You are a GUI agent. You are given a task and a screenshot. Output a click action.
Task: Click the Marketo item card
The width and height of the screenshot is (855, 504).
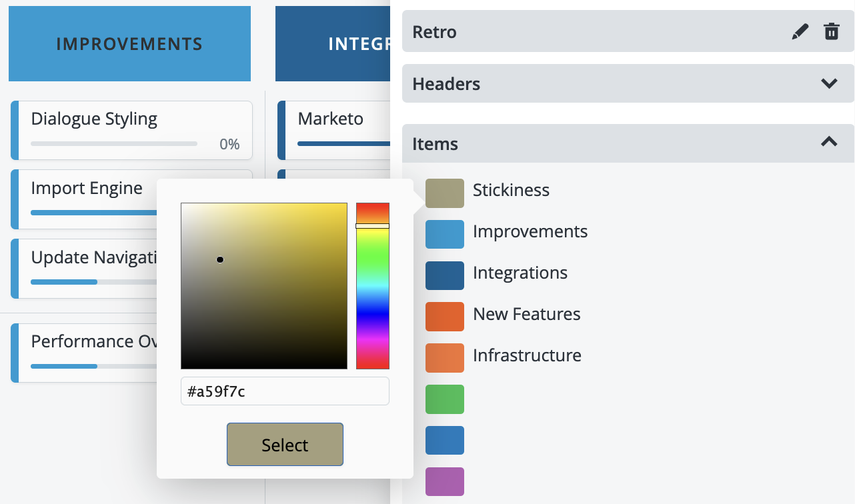pos(333,130)
